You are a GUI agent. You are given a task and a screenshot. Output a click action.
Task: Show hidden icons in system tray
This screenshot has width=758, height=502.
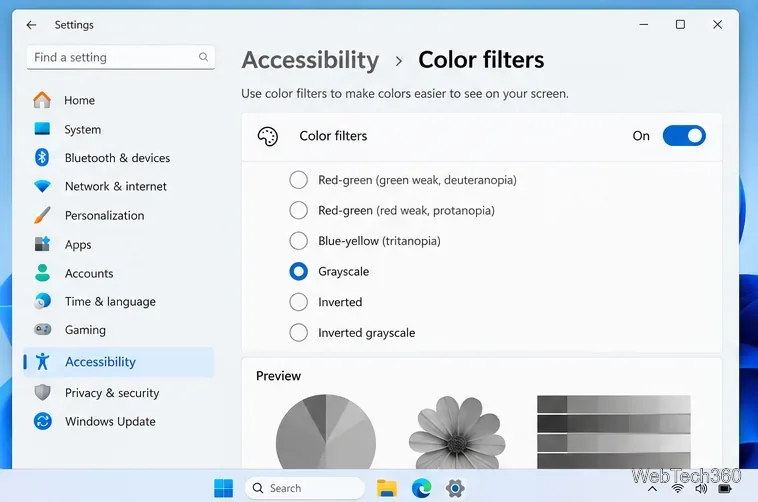(652, 489)
